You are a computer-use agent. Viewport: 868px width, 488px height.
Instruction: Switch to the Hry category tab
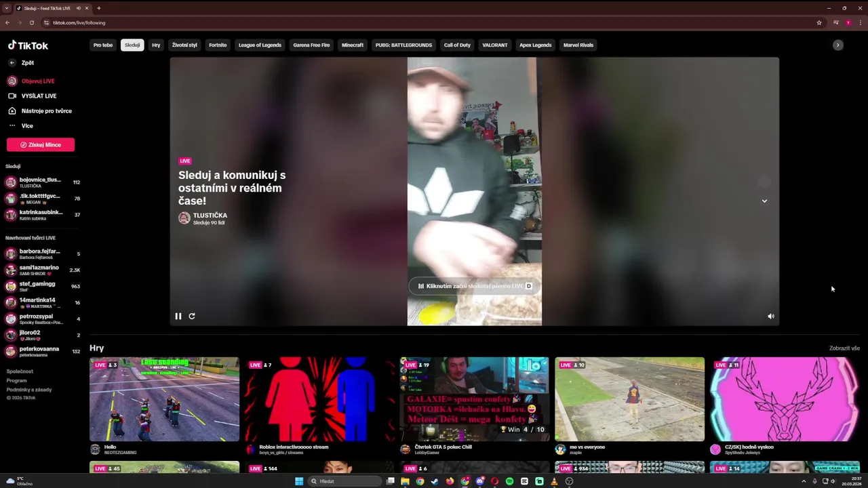click(156, 45)
